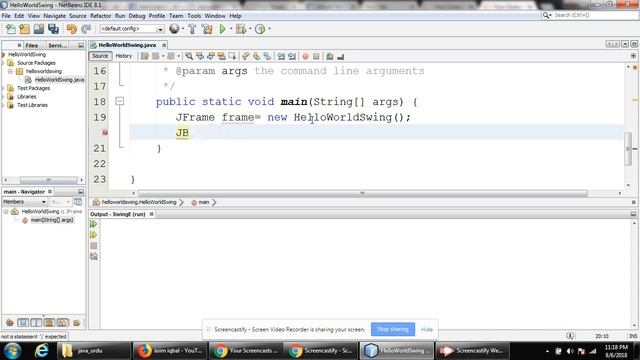640x360 pixels.
Task: Switch to the Services tab
Action: [57, 45]
